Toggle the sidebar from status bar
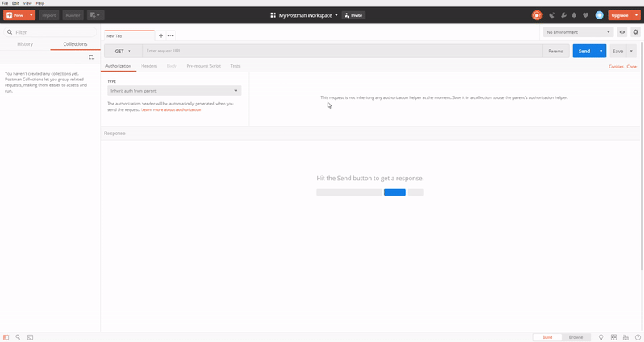 (x=6, y=337)
